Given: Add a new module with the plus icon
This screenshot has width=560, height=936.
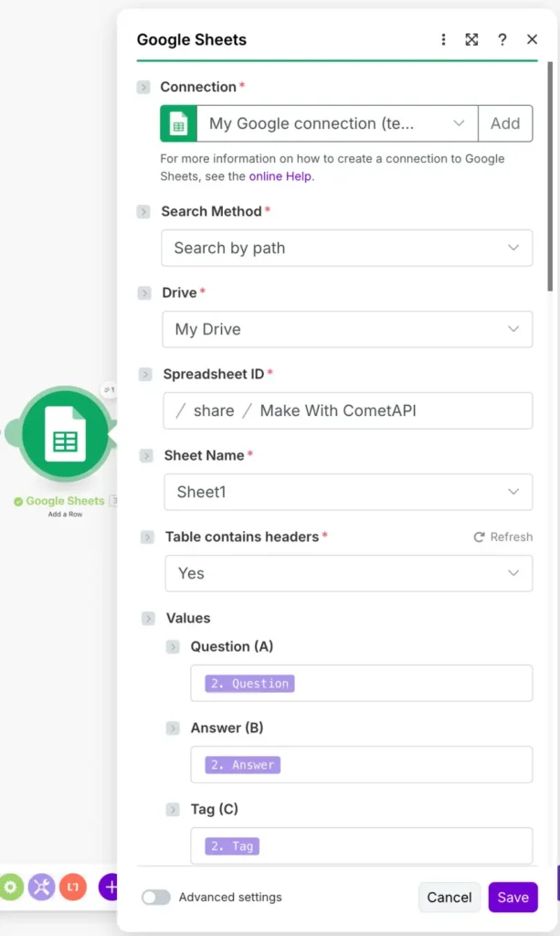Looking at the screenshot, I should pyautogui.click(x=110, y=887).
